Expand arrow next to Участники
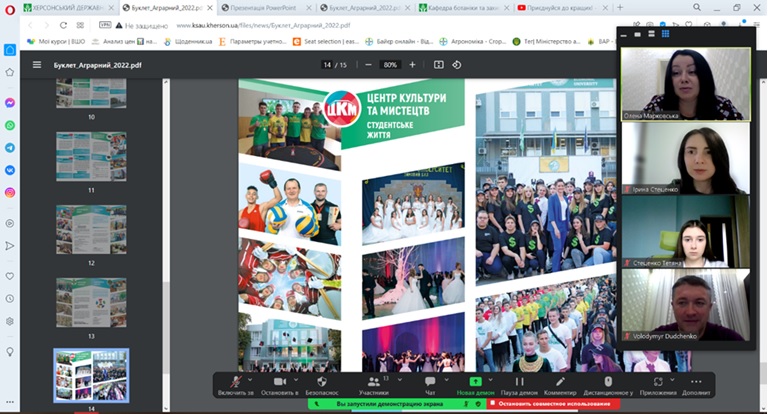Viewport: 768px width, 414px height. (400, 380)
